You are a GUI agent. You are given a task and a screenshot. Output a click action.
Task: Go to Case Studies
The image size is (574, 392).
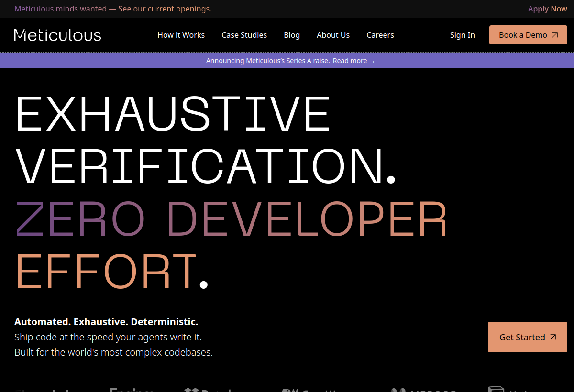point(244,35)
